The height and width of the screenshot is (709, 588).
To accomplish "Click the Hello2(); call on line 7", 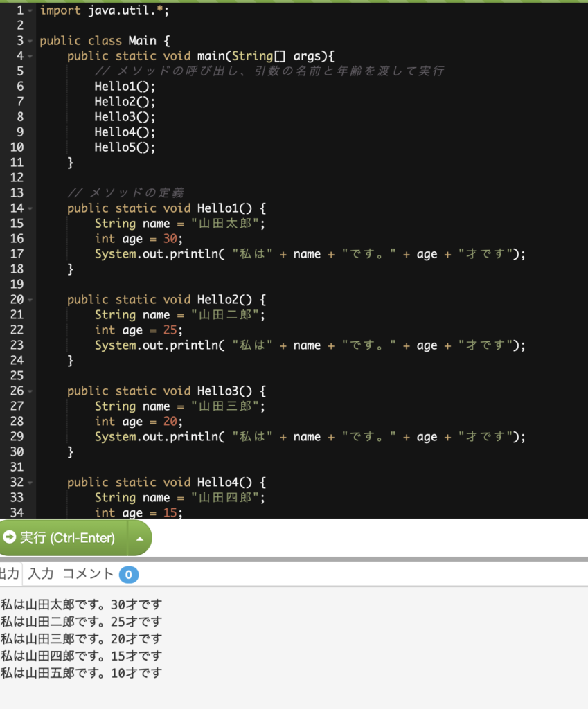I will [125, 101].
